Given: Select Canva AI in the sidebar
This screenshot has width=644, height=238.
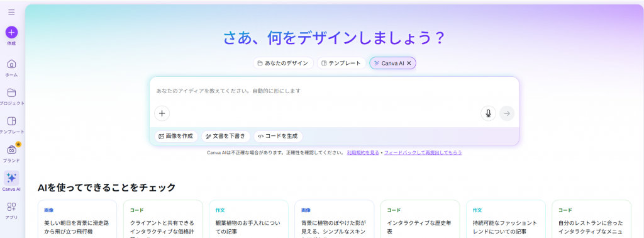Looking at the screenshot, I should [x=11, y=182].
